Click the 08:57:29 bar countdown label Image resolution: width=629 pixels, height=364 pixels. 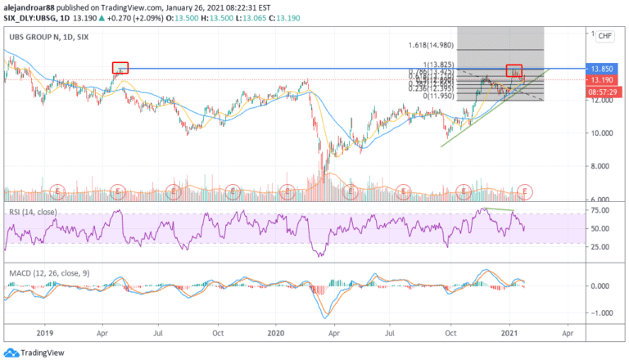click(603, 92)
